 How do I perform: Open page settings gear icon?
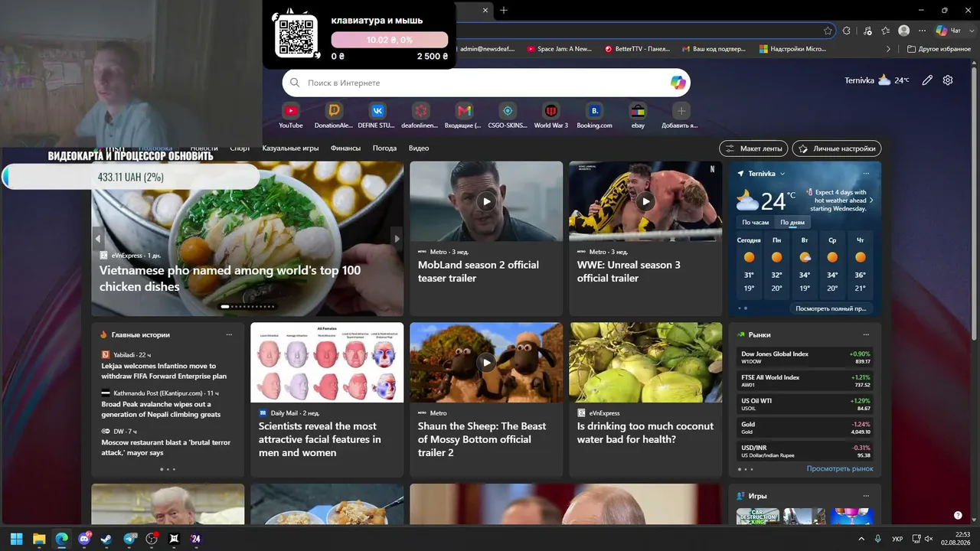pos(948,80)
